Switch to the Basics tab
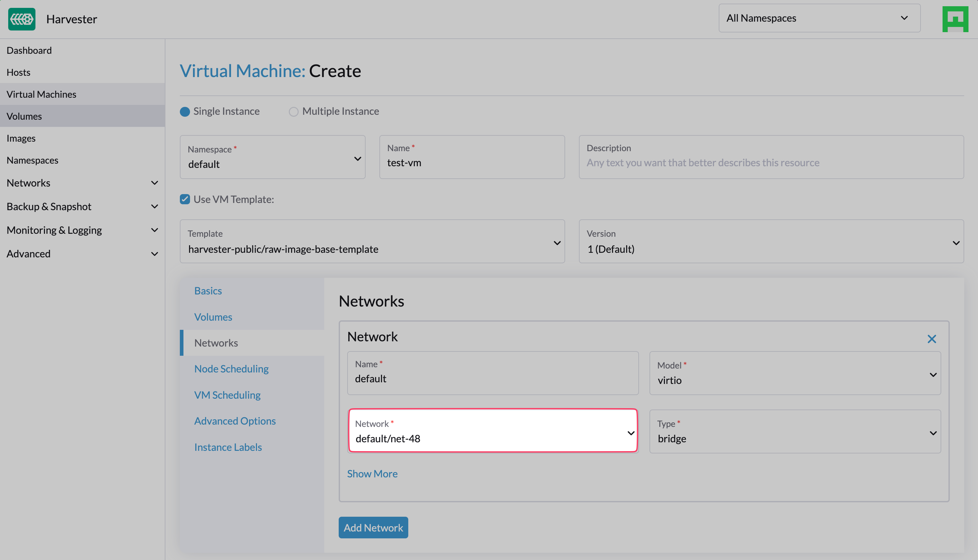The height and width of the screenshot is (560, 978). click(208, 291)
